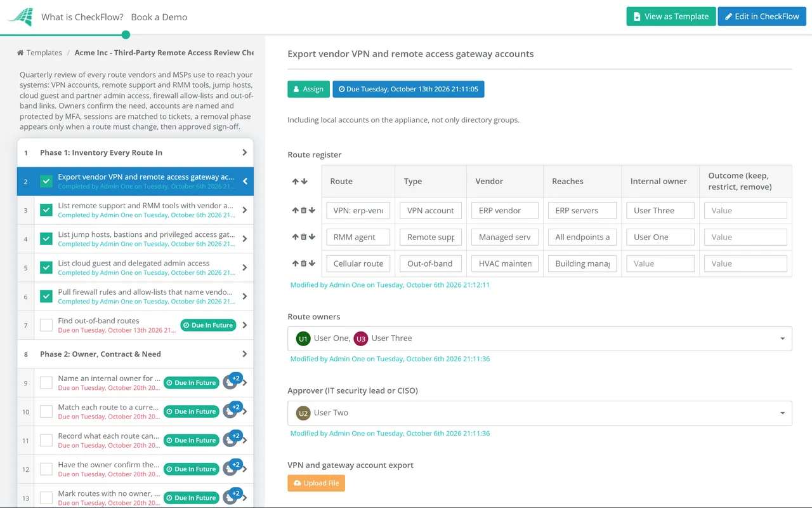Delete the Cellular route row
The image size is (812, 508).
(303, 264)
